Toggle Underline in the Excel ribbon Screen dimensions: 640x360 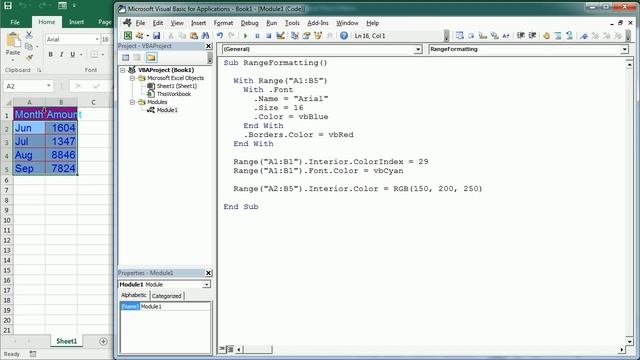coord(72,54)
